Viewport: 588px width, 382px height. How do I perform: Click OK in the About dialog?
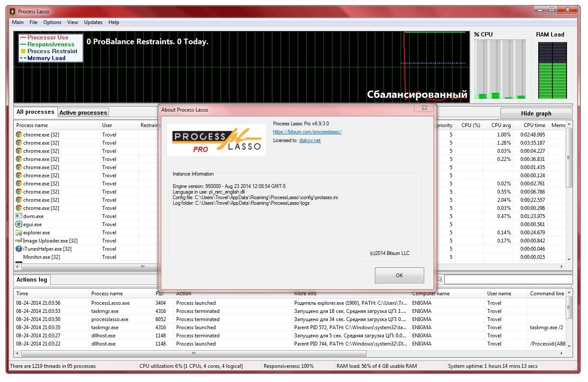(x=399, y=276)
